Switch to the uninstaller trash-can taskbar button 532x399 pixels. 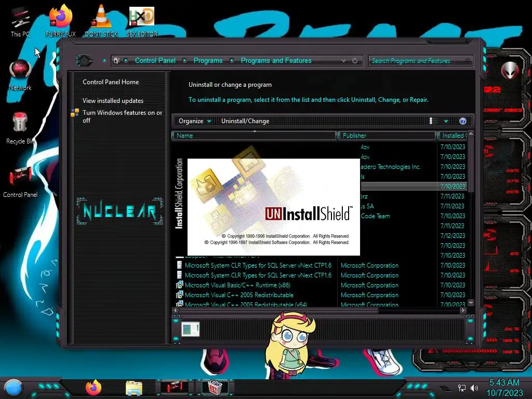click(214, 387)
